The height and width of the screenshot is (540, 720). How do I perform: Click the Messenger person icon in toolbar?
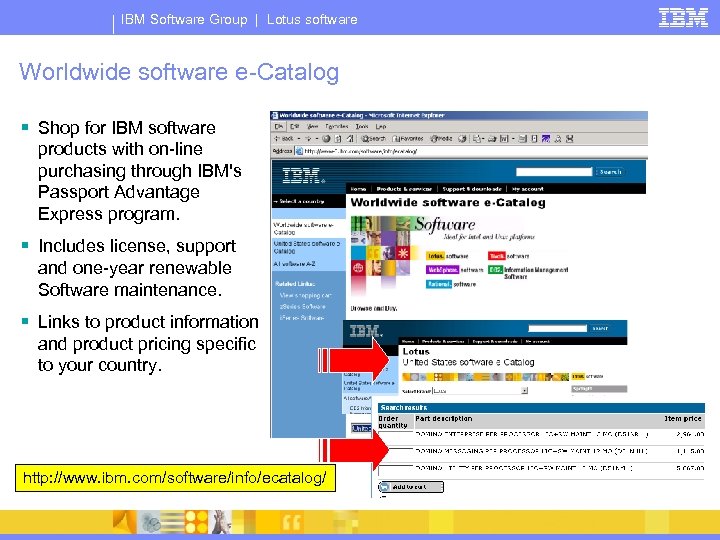click(558, 138)
